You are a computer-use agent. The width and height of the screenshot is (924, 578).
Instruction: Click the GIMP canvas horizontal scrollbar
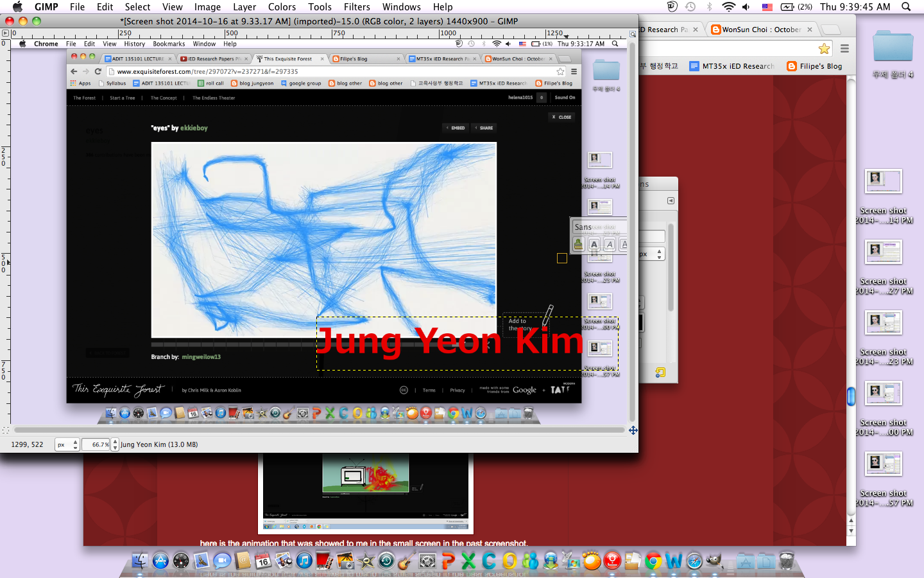click(320, 430)
